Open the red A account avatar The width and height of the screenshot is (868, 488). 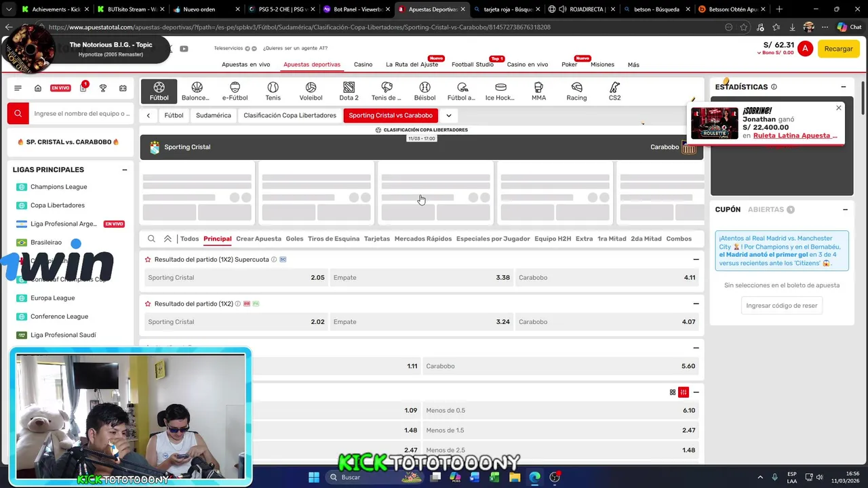click(x=805, y=48)
